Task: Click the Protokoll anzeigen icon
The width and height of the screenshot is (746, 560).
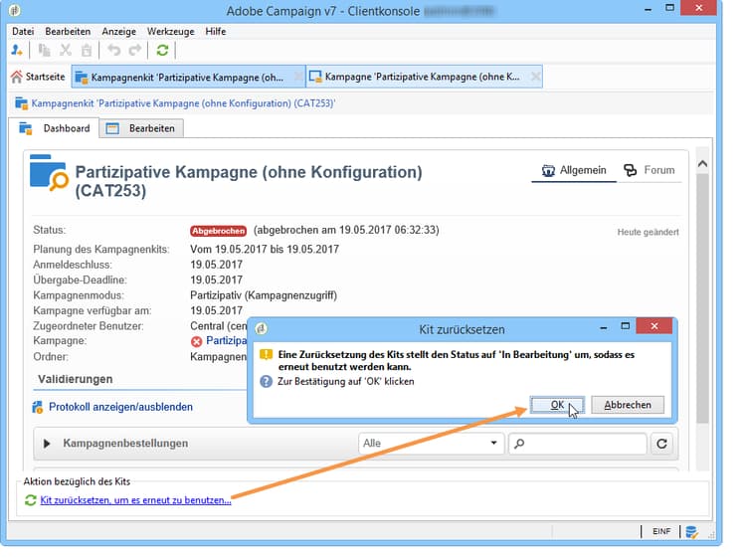Action: [38, 407]
